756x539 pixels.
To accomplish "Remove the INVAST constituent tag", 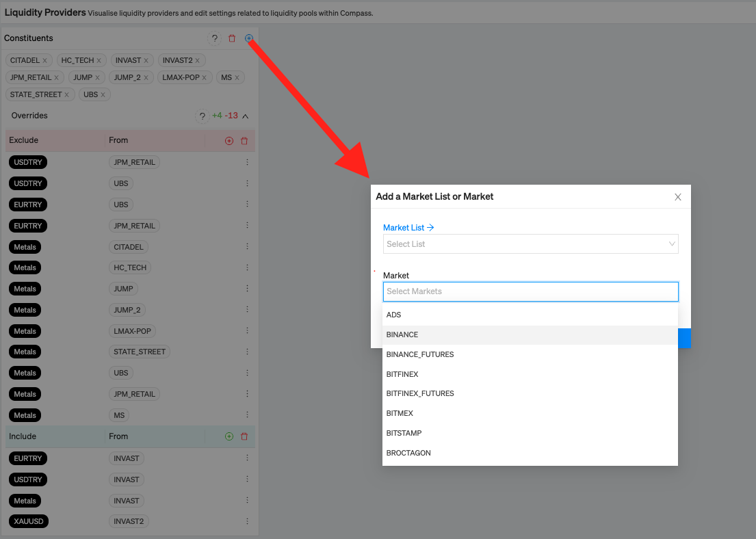I will (146, 61).
